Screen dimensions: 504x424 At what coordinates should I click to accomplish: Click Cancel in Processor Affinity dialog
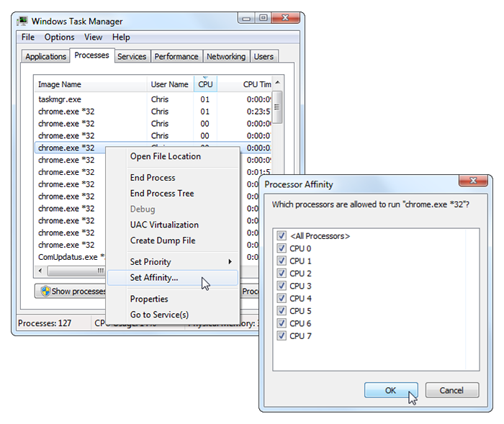click(452, 390)
